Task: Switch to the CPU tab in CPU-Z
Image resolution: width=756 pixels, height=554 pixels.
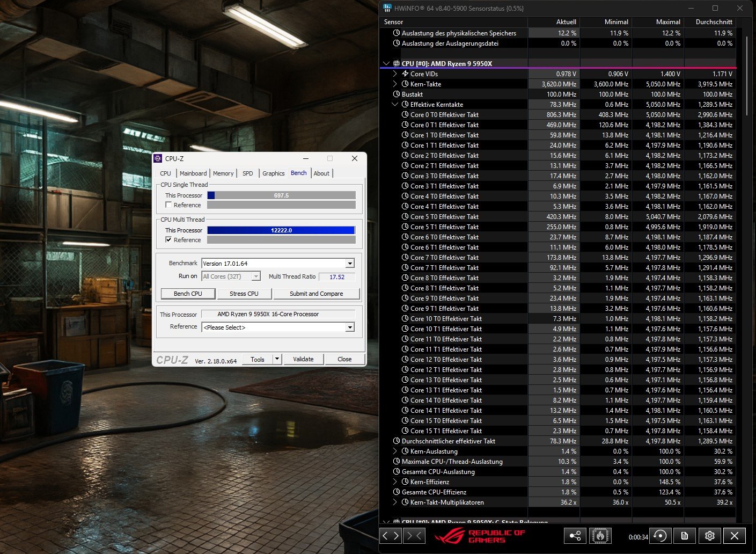Action: click(x=165, y=173)
